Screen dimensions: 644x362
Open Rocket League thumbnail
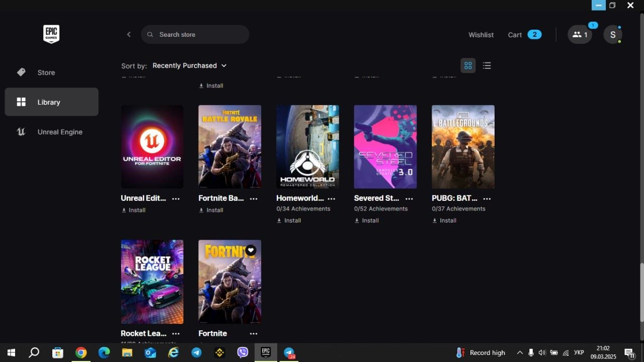pos(152,282)
